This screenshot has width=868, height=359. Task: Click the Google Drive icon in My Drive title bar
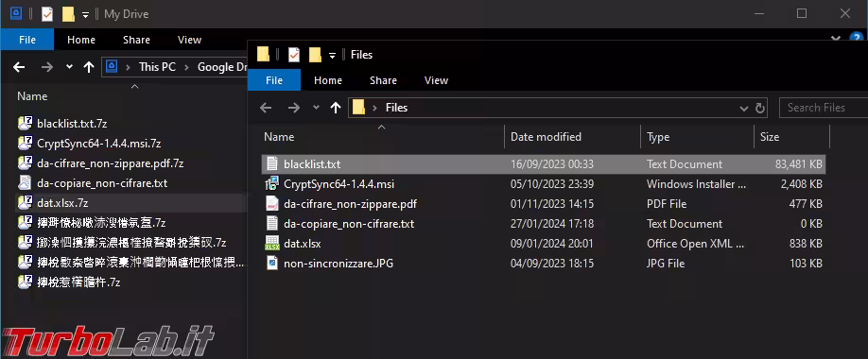coord(16,13)
